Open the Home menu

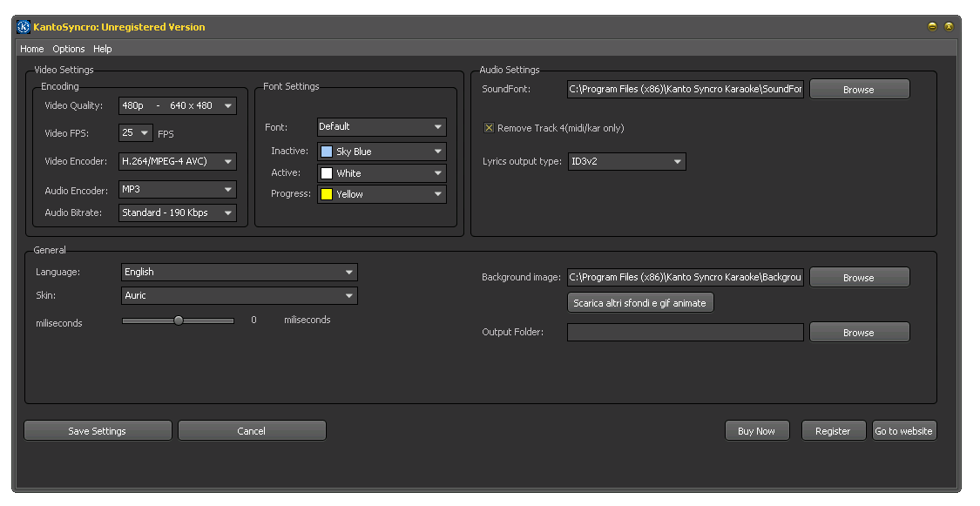32,49
